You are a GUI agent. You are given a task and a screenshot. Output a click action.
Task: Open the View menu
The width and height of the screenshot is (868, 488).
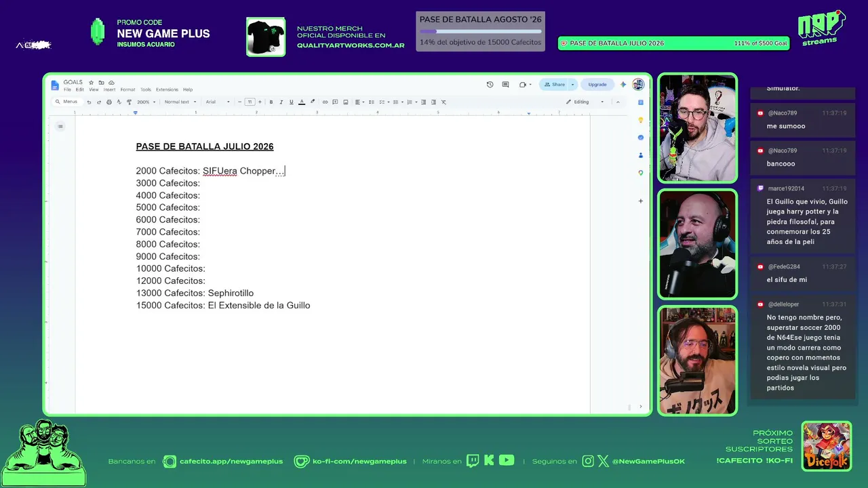point(94,89)
